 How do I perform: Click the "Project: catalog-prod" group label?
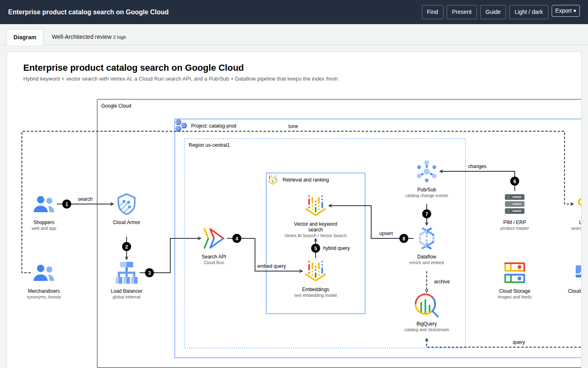[x=214, y=126]
